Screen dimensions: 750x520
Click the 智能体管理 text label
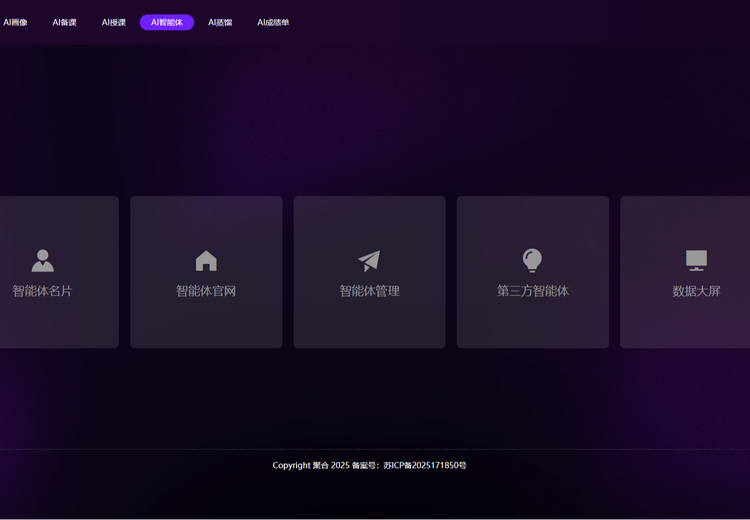click(x=369, y=291)
